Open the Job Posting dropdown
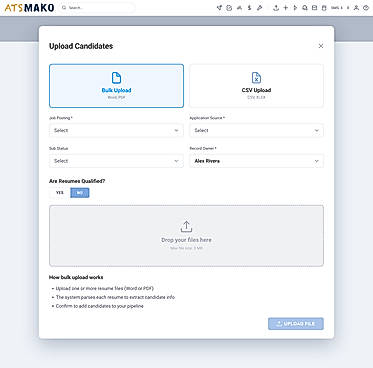 (116, 130)
